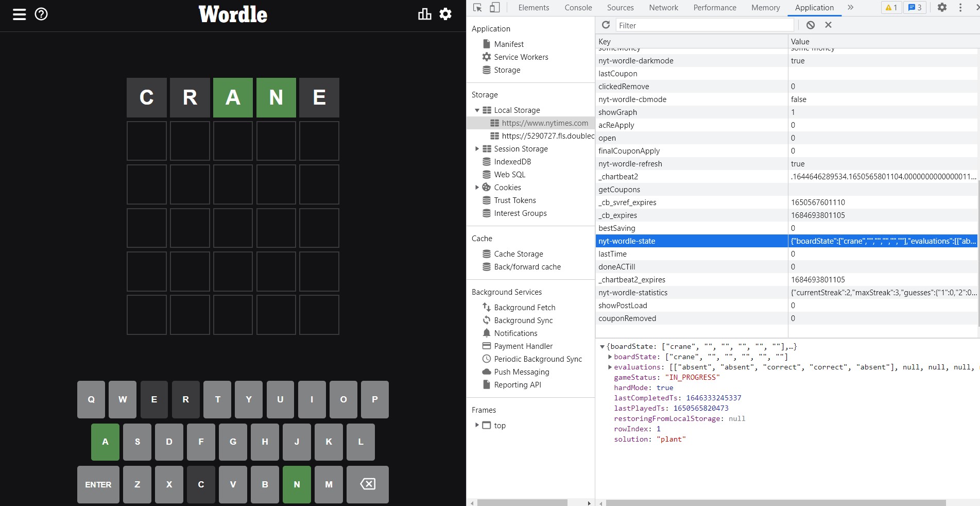Expand the evaluations array in the state viewer
The image size is (980, 506).
pos(610,367)
